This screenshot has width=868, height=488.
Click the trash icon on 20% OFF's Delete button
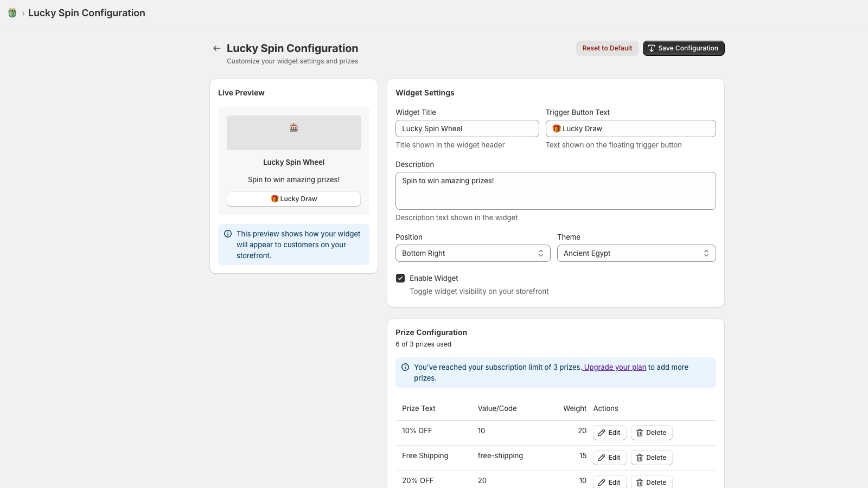point(638,482)
